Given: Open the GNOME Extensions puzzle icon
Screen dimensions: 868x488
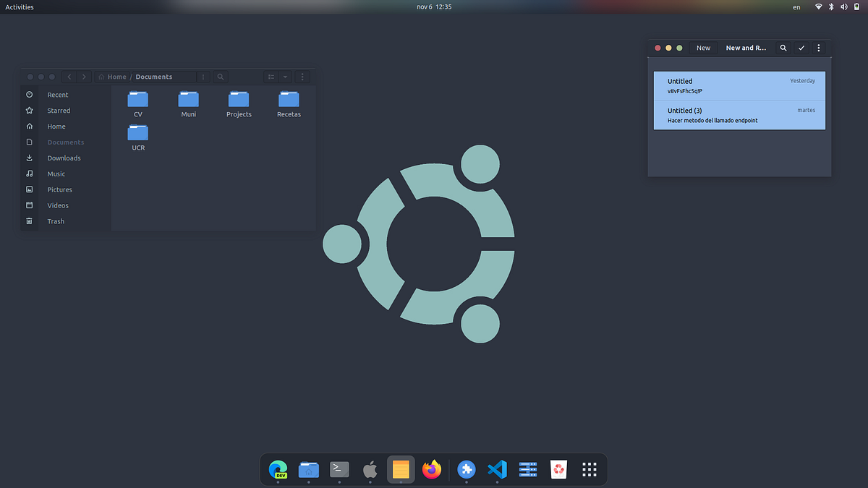Looking at the screenshot, I should coord(467,469).
